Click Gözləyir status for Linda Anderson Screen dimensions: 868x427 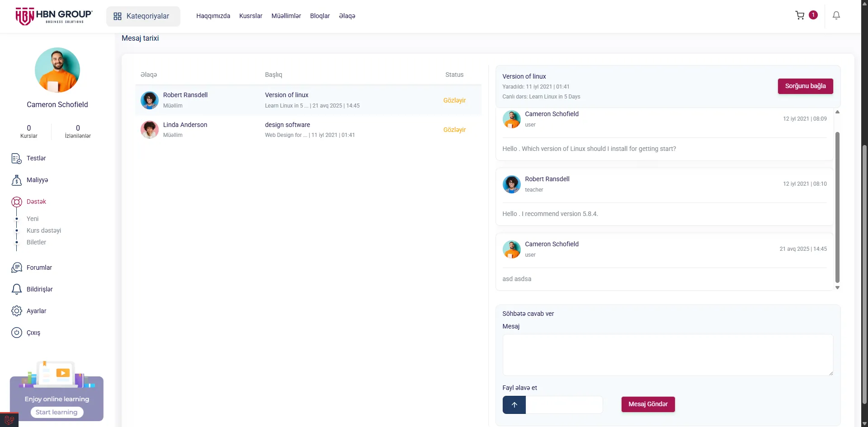(x=454, y=130)
